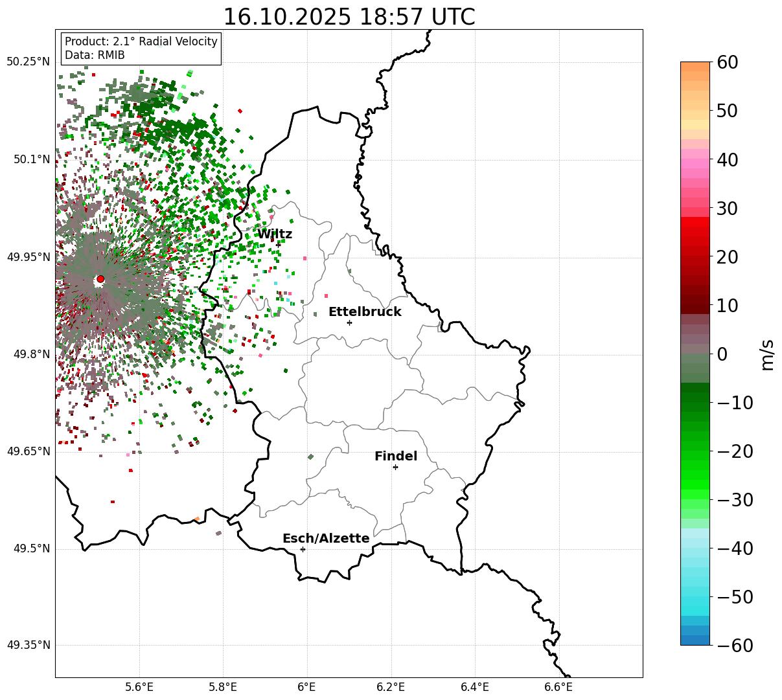
Task: Click the 49.5°N latitude label
Action: tap(31, 549)
